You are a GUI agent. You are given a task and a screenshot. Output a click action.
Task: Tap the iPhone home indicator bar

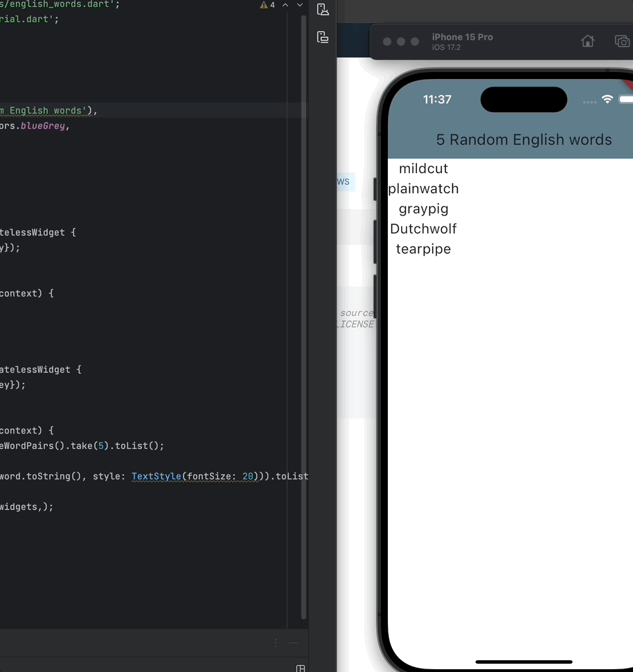point(524,662)
